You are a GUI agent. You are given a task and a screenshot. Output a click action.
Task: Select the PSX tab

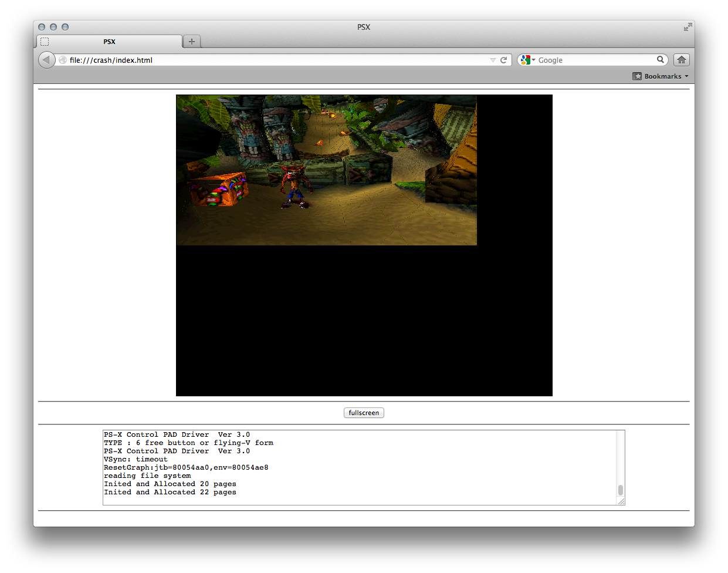[x=110, y=42]
